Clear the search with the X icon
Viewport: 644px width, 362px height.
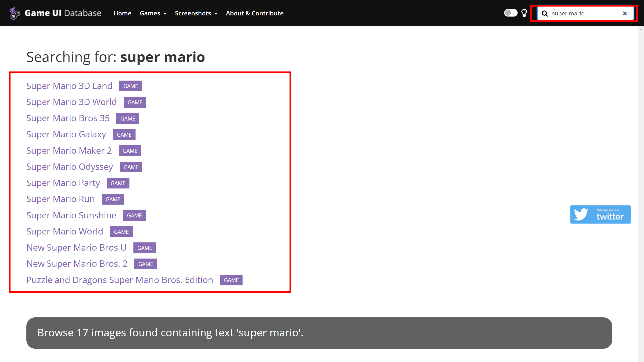tap(625, 14)
